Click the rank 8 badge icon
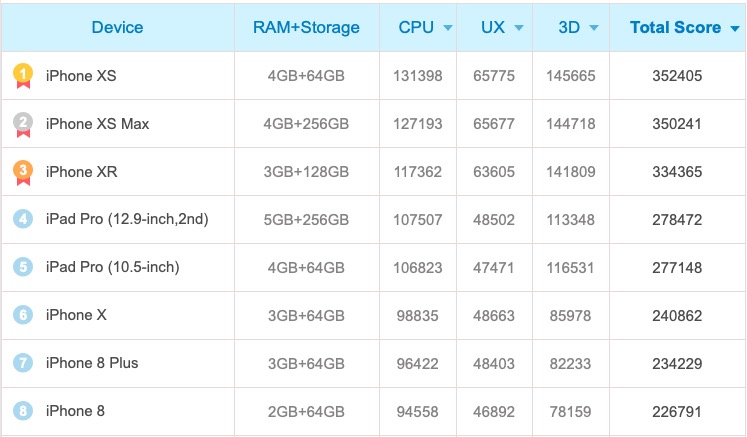The image size is (747, 437). [23, 411]
